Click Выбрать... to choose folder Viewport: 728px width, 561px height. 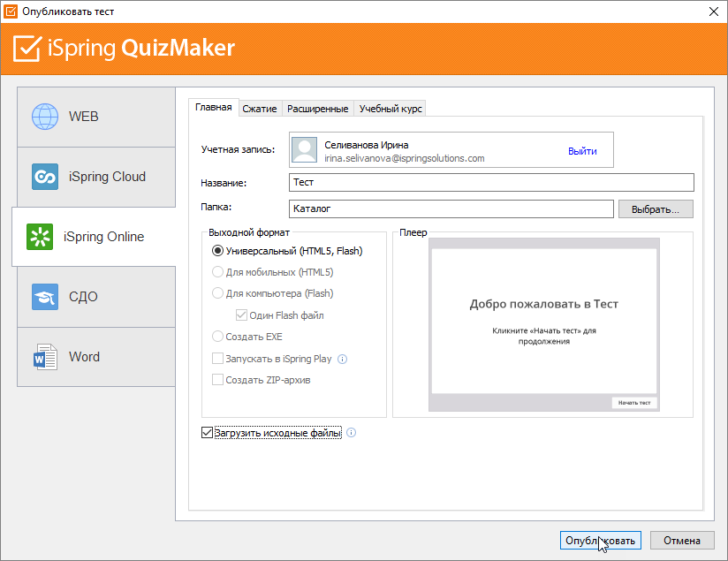[656, 209]
